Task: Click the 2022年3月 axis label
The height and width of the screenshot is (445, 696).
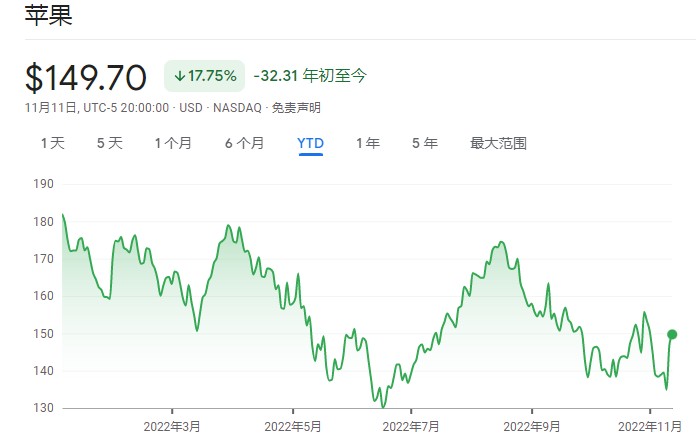Action: pyautogui.click(x=173, y=425)
